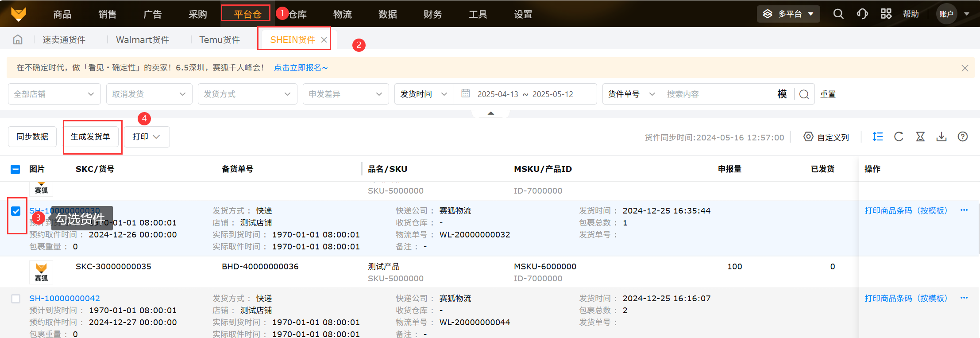
Task: Check the SH-10000000042 row checkbox
Action: tap(16, 299)
